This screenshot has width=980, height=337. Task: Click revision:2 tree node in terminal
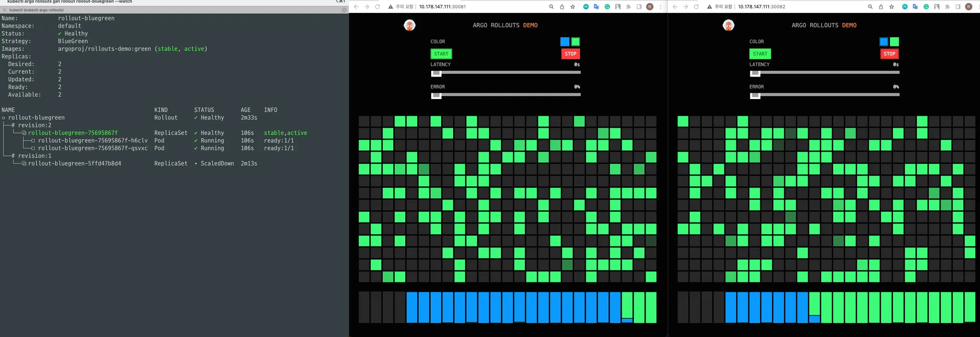[32, 125]
